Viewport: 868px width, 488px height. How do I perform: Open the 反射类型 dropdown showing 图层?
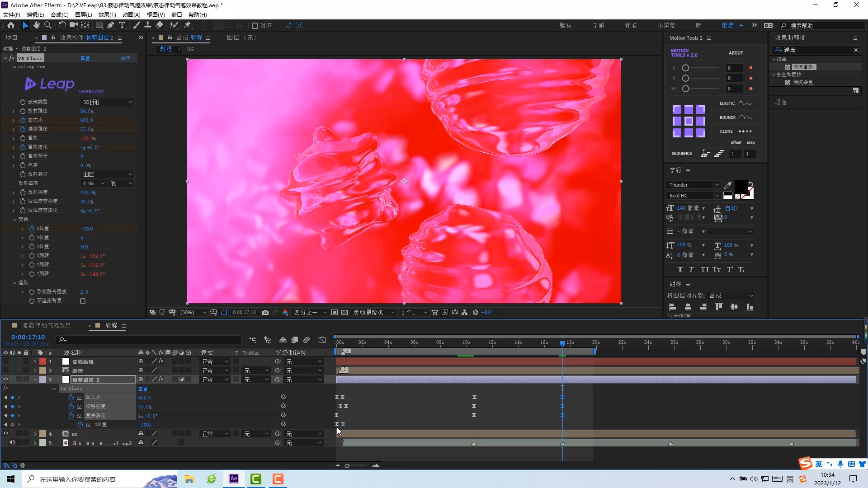(108, 174)
